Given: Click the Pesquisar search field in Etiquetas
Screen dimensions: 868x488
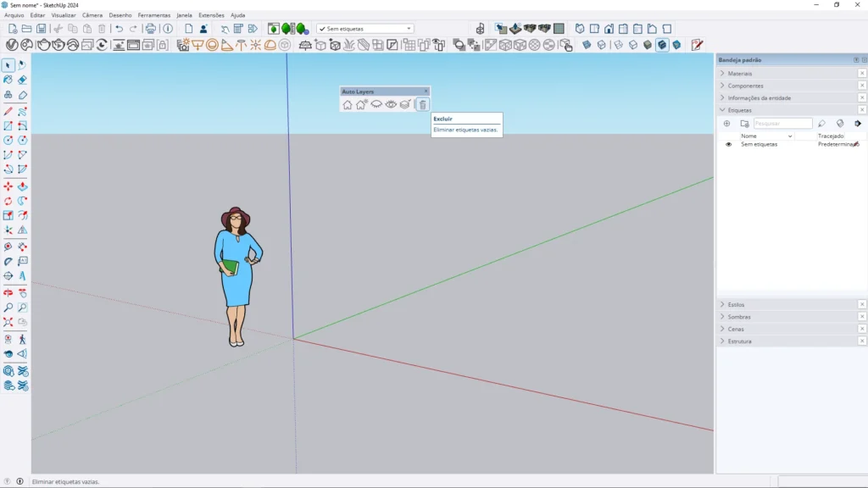Looking at the screenshot, I should (x=782, y=124).
